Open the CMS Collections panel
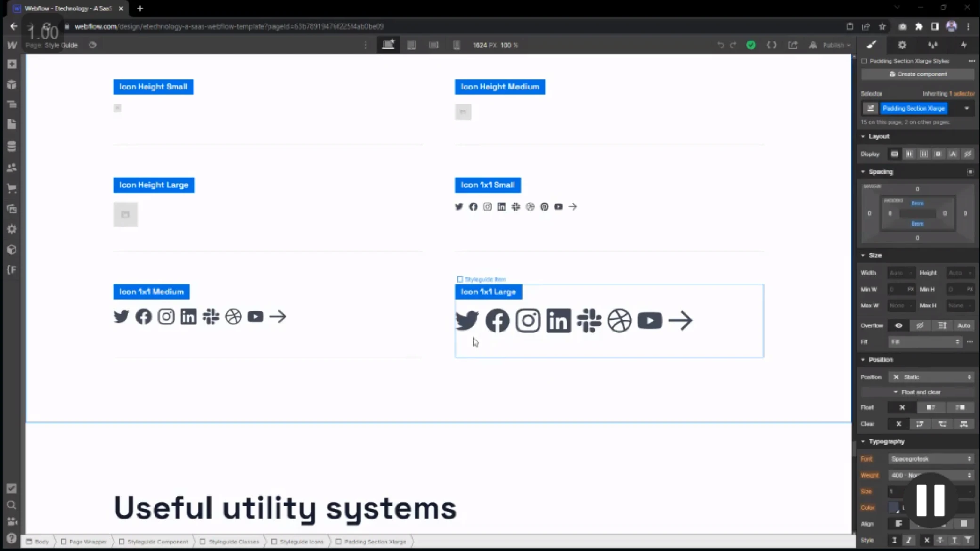980x551 pixels. (12, 146)
